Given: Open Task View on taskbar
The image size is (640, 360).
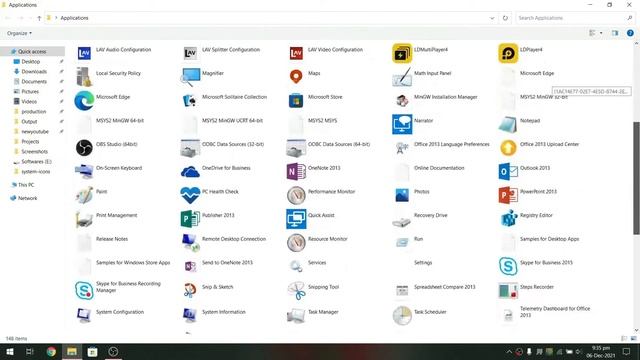Looking at the screenshot, I should click(x=30, y=351).
